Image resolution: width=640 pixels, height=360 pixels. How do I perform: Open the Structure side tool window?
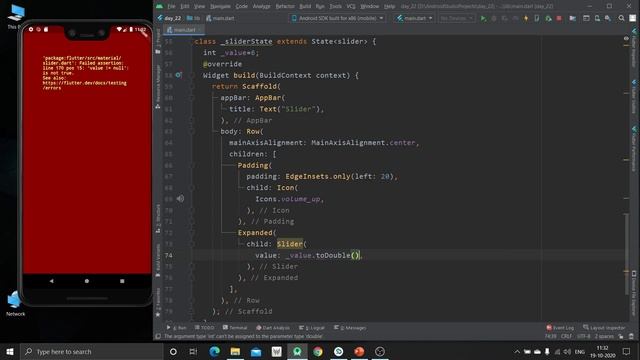pos(158,218)
